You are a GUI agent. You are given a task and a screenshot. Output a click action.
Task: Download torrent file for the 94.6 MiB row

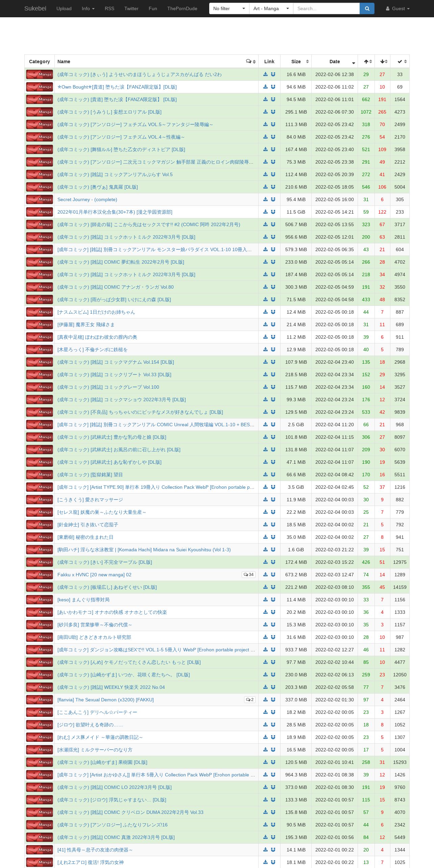[x=265, y=87]
